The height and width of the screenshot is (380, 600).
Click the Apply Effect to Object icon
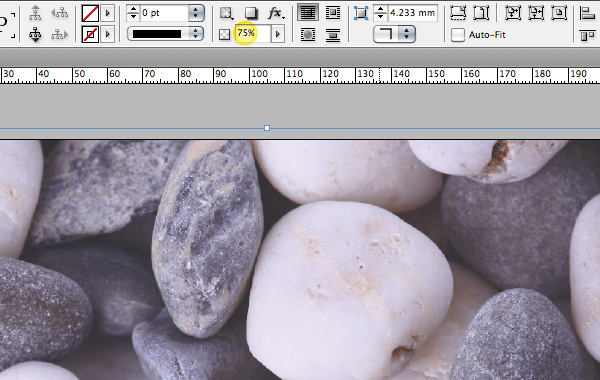(226, 13)
